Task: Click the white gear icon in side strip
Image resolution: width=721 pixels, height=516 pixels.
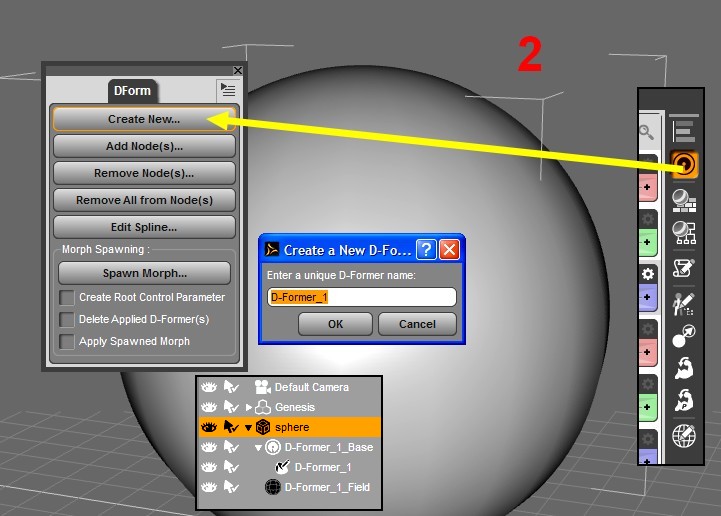Action: pyautogui.click(x=648, y=274)
